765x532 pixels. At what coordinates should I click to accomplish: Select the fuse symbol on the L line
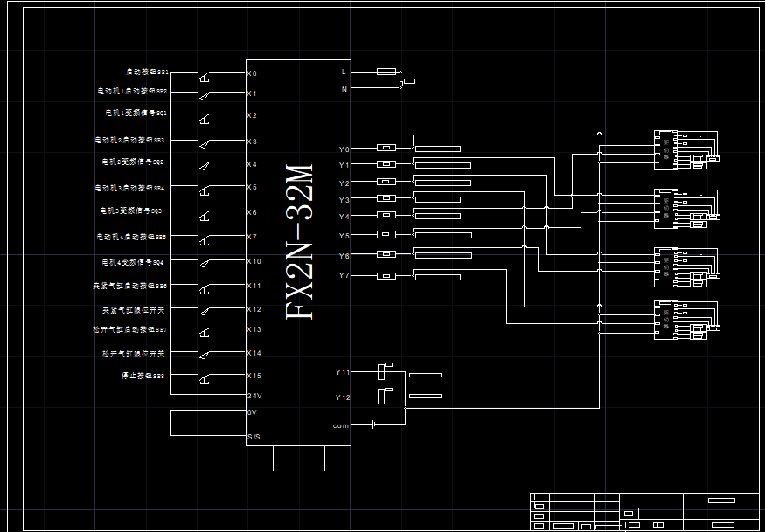coord(386,72)
